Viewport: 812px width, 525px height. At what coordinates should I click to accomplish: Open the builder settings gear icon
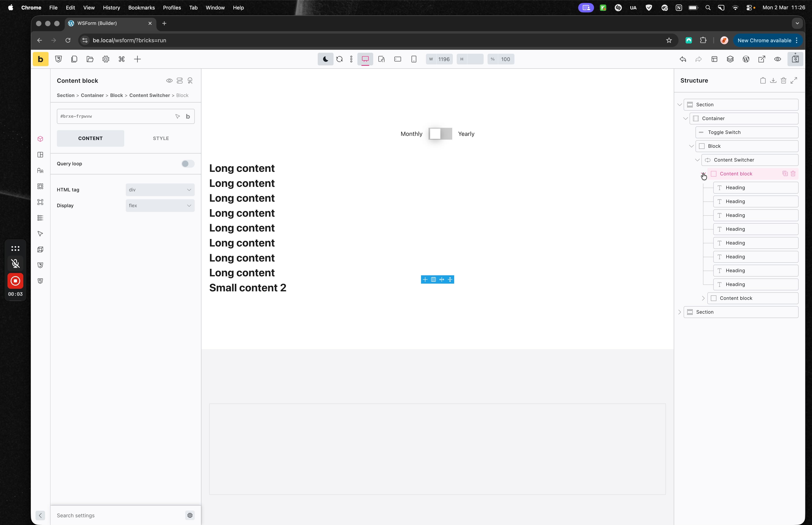[106, 59]
